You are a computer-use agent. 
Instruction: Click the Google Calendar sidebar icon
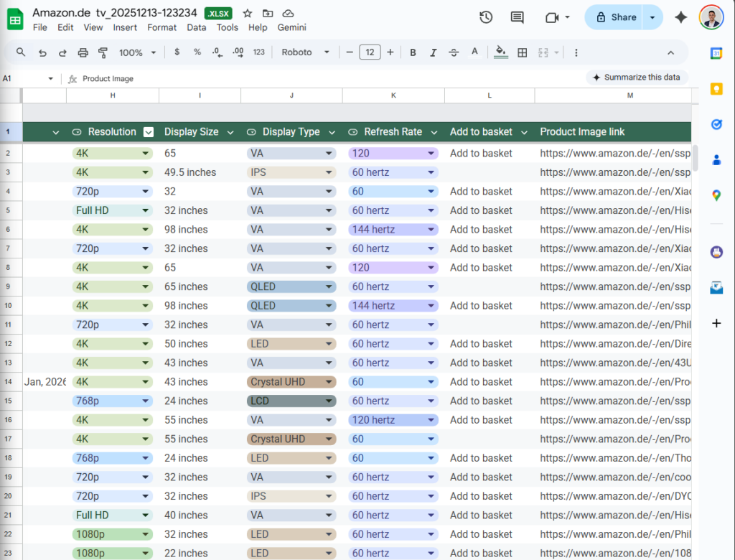(716, 52)
